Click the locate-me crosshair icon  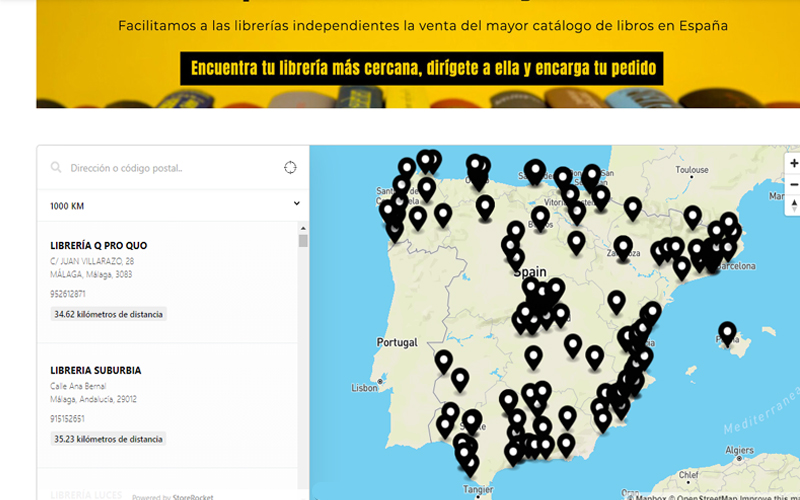290,167
